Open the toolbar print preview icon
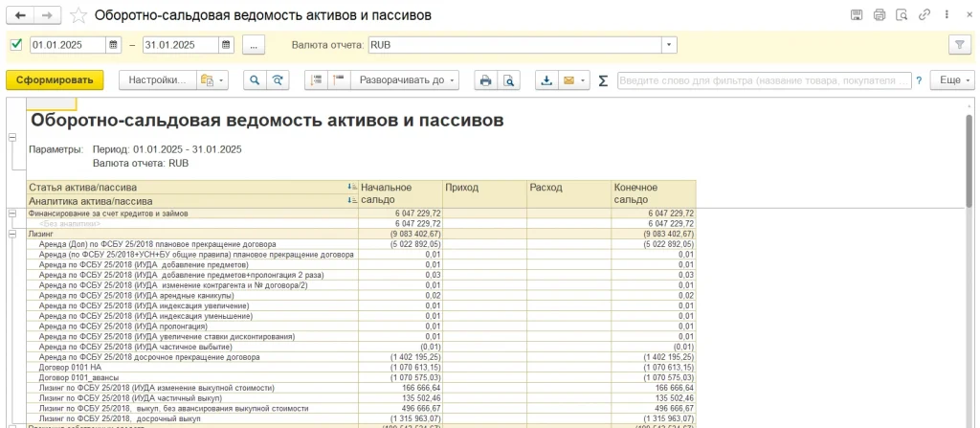 click(509, 80)
